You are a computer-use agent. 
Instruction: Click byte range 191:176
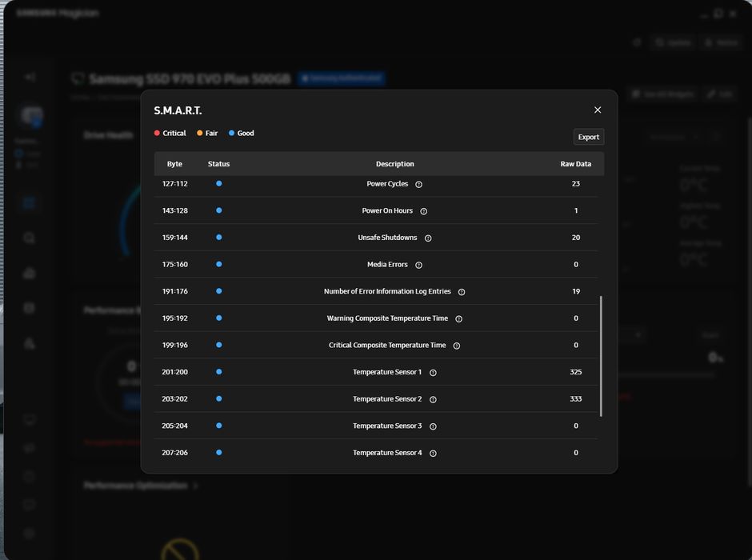tap(174, 291)
